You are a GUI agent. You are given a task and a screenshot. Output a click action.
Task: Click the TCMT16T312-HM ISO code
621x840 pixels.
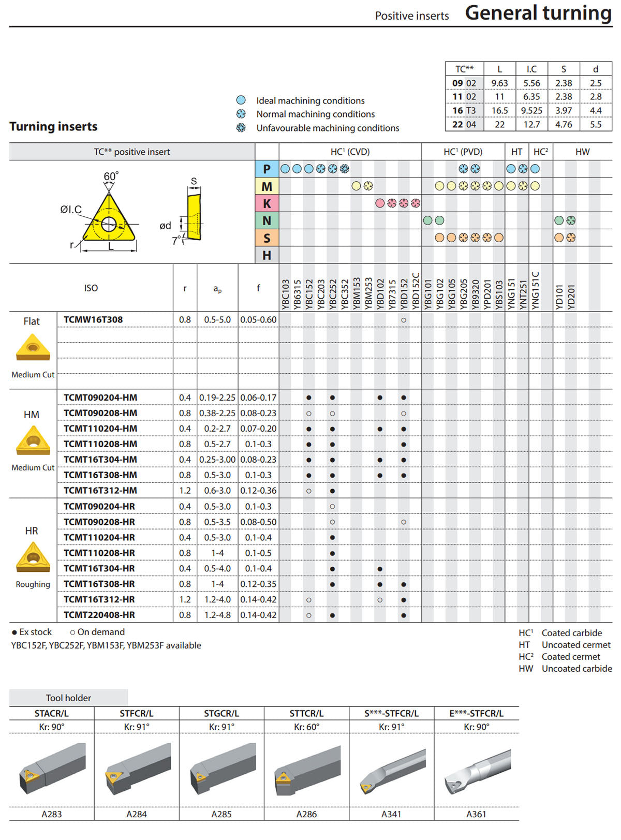[100, 491]
